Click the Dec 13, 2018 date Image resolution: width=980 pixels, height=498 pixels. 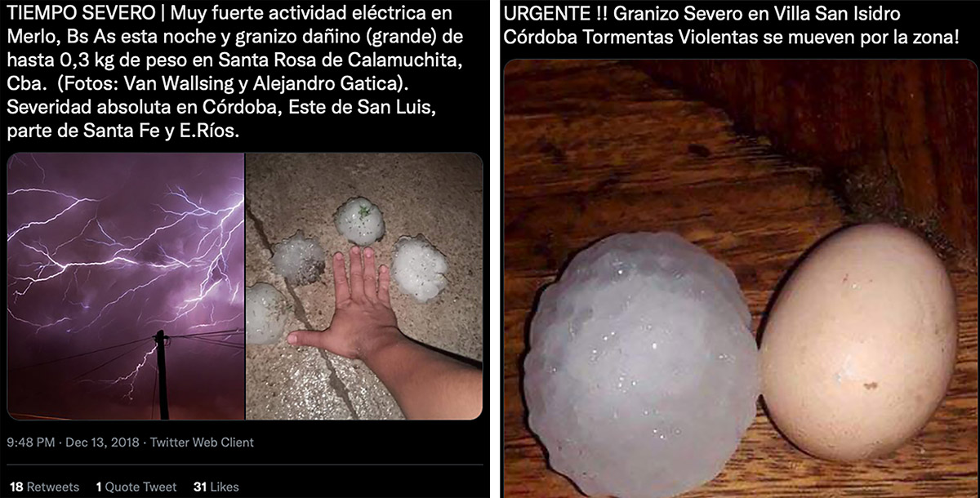click(102, 442)
